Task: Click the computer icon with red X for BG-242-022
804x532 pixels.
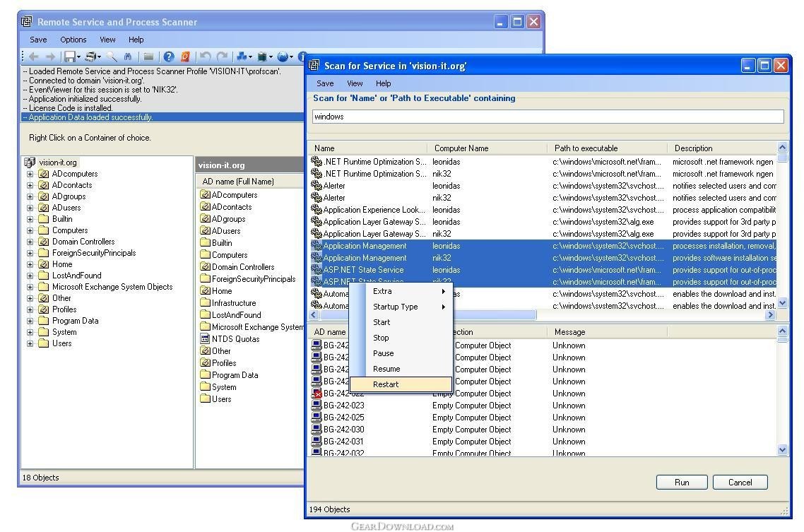Action: coord(317,393)
